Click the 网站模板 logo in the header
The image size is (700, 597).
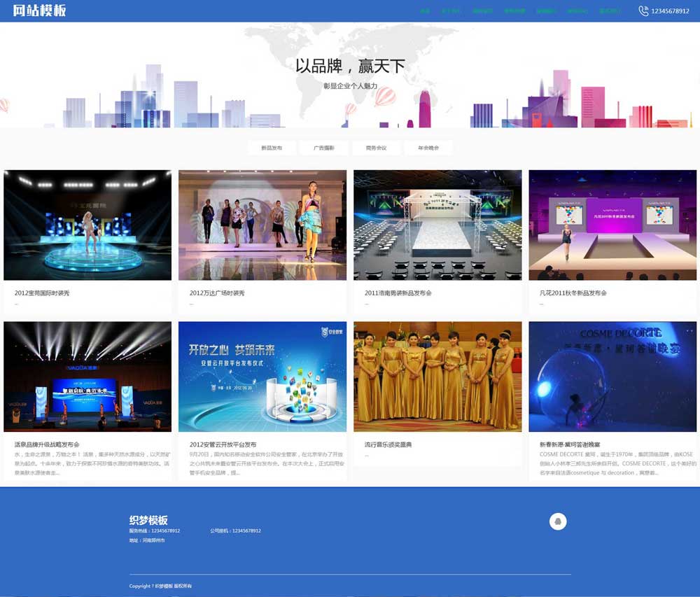pyautogui.click(x=39, y=10)
